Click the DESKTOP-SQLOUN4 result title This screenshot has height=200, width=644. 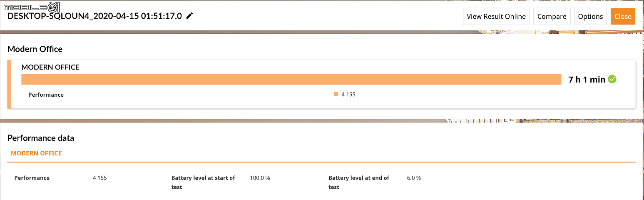[95, 16]
